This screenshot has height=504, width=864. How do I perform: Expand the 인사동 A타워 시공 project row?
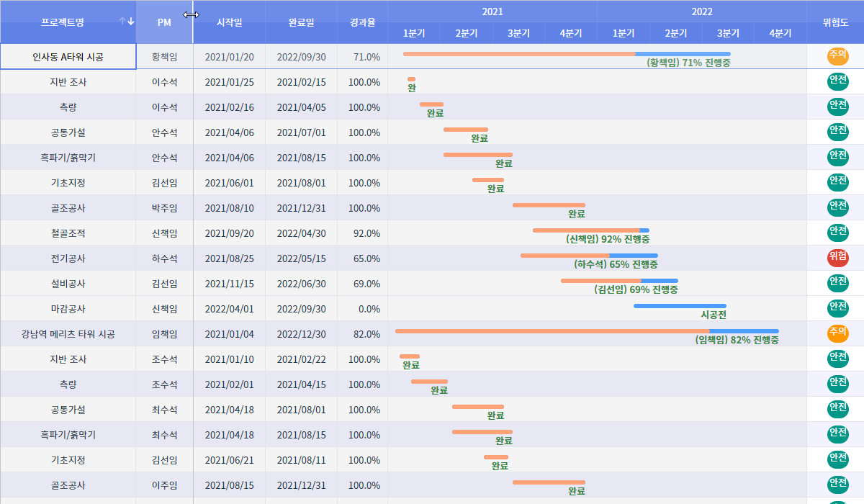pos(68,56)
